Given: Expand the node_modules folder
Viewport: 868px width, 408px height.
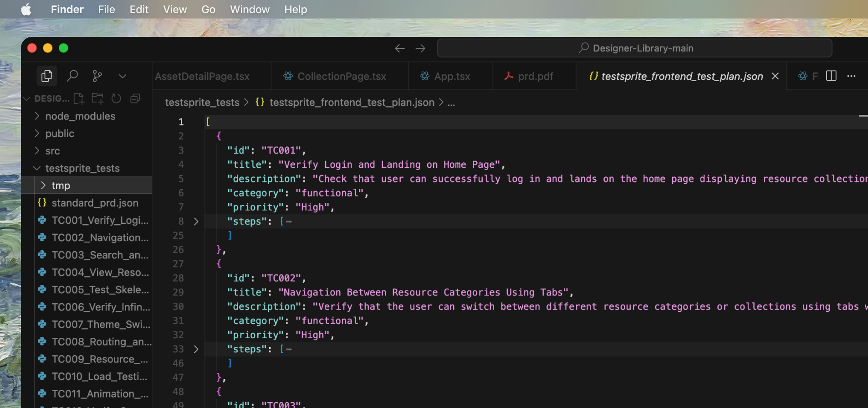Looking at the screenshot, I should [x=80, y=116].
